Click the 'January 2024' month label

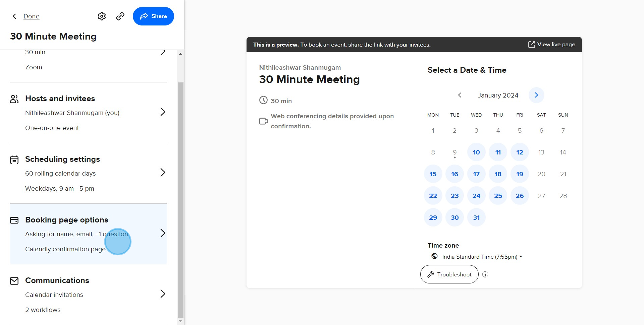coord(498,95)
